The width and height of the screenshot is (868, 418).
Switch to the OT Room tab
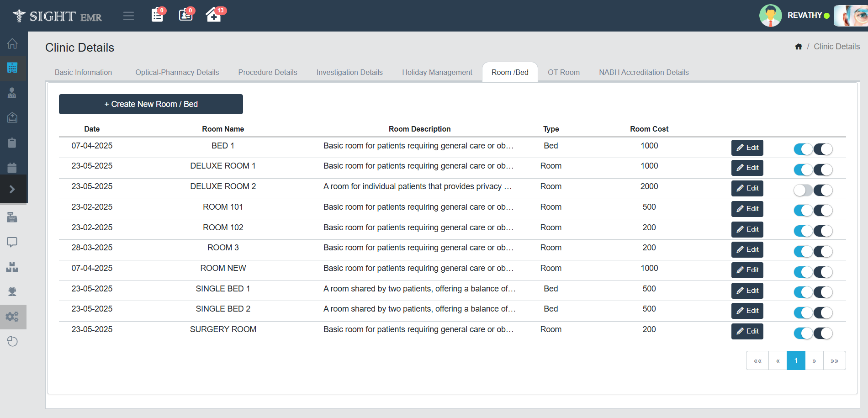pyautogui.click(x=563, y=72)
